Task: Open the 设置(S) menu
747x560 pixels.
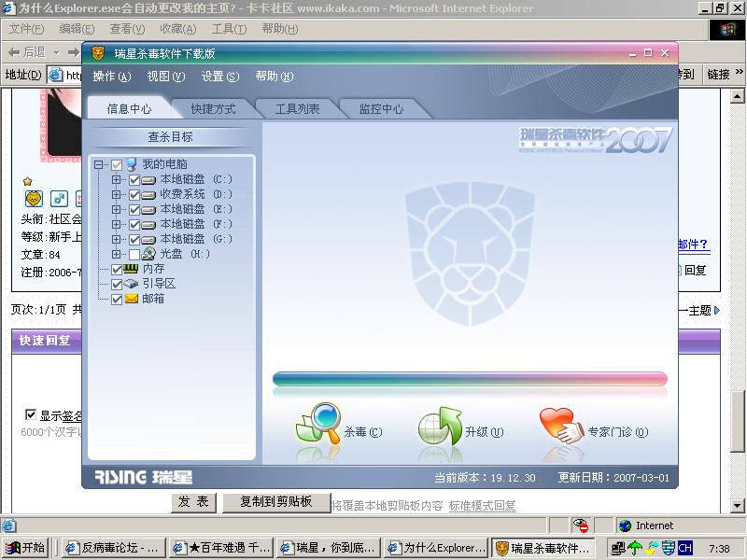Action: click(220, 77)
